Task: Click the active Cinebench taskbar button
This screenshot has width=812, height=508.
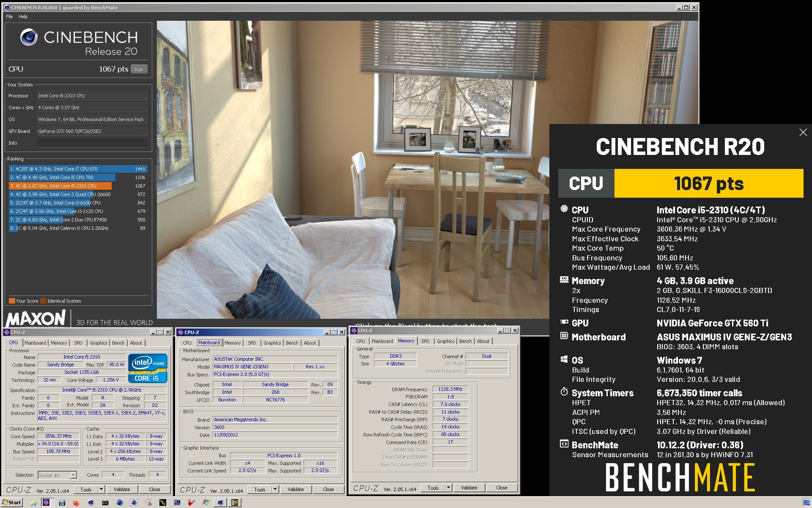Action: point(220,502)
